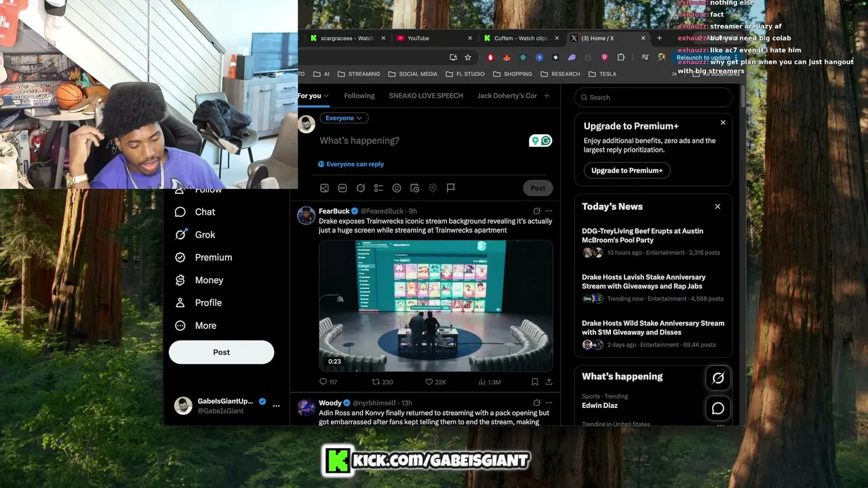Open the Jack Doherty's Cor tab

(x=507, y=96)
